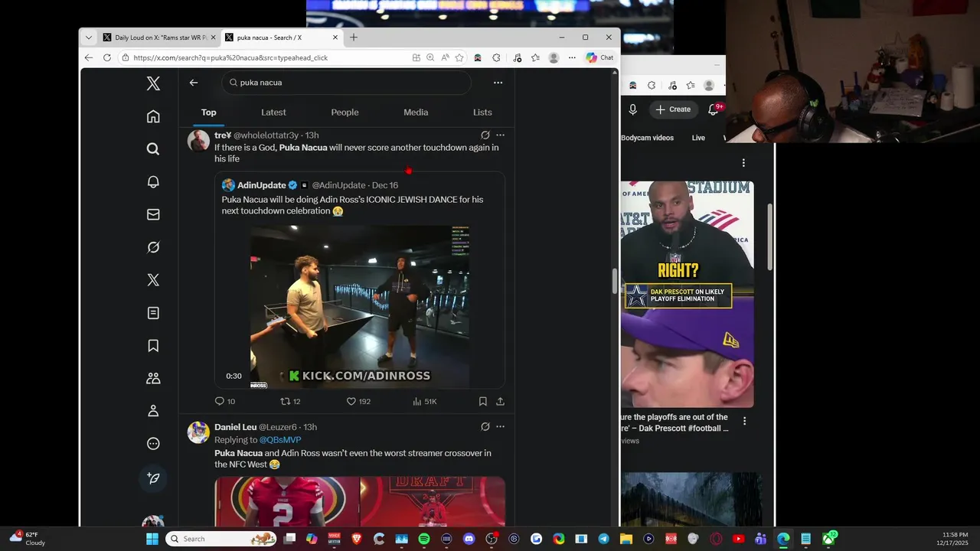Screen dimensions: 980x551
Task: View analytics showing 51K views
Action: point(424,401)
